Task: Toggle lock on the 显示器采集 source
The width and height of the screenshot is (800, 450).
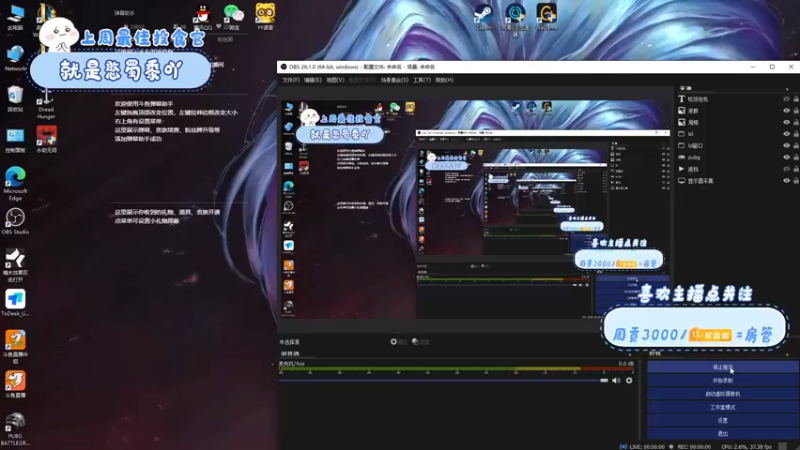Action: 796,181
